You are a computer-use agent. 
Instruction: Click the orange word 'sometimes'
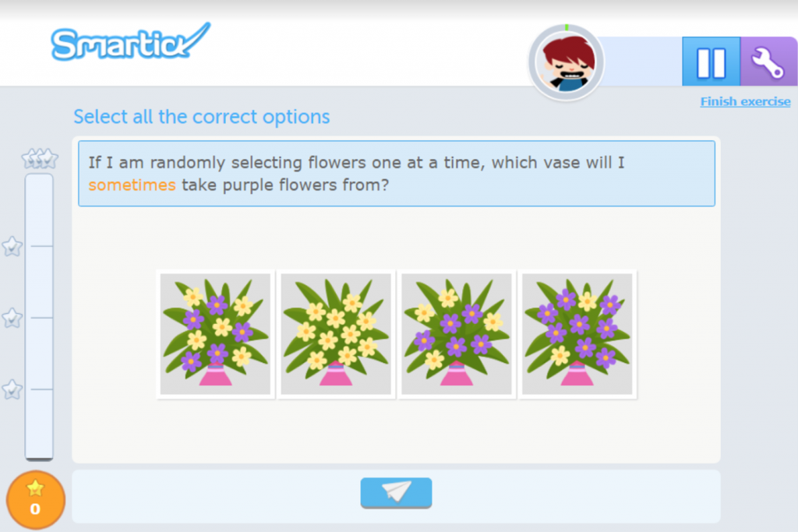tap(132, 185)
